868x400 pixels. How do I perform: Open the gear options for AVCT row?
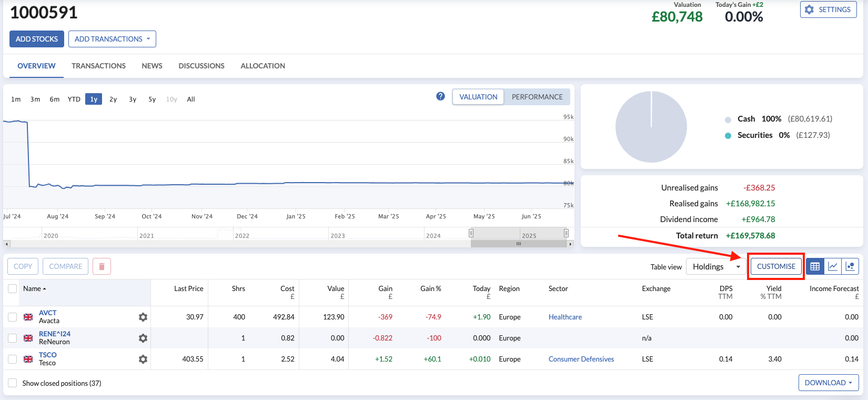click(x=143, y=317)
